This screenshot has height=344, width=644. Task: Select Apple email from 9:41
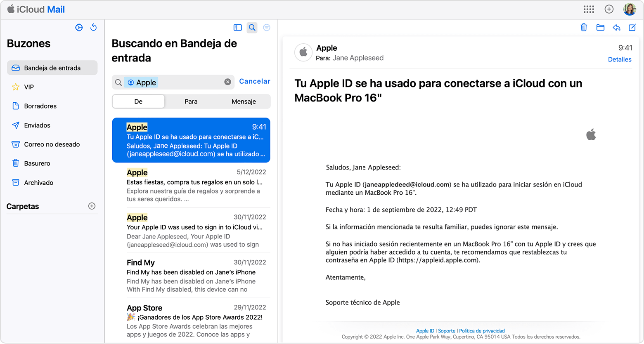(x=191, y=140)
